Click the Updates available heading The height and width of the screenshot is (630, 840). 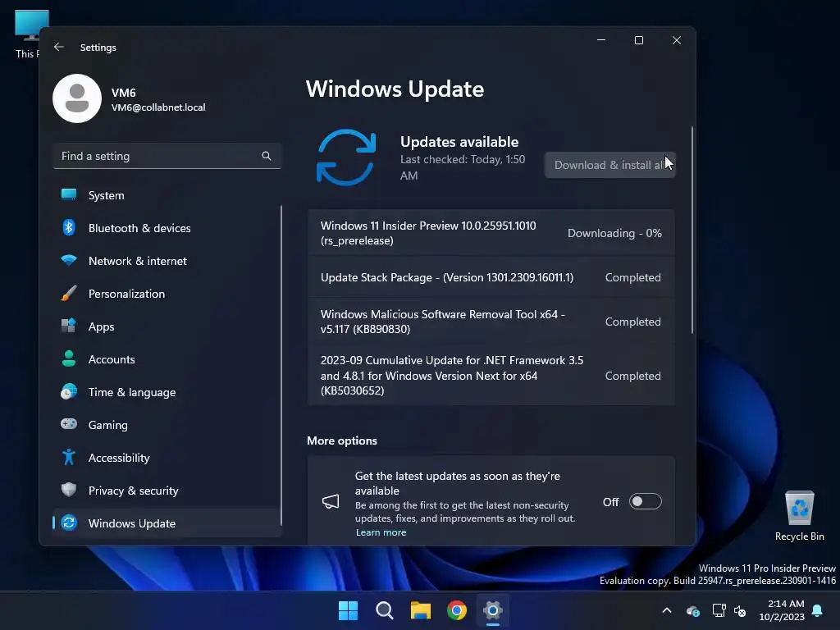coord(459,142)
